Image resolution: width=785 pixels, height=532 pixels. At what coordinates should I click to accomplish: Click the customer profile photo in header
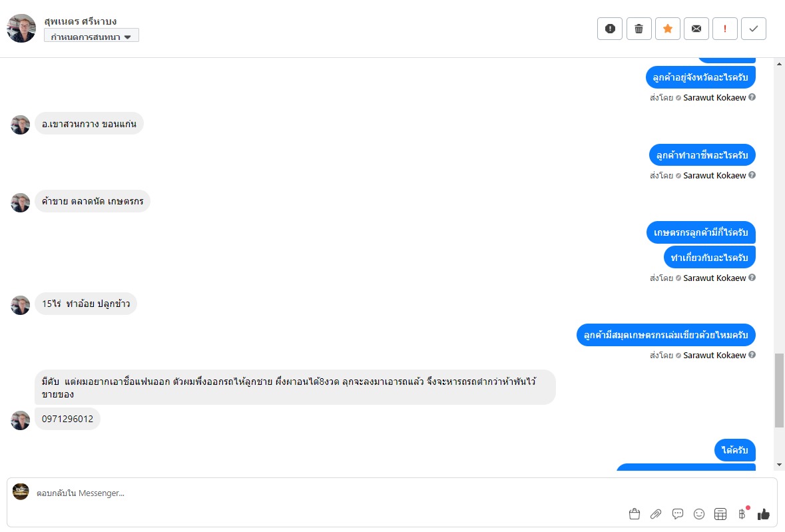21,28
